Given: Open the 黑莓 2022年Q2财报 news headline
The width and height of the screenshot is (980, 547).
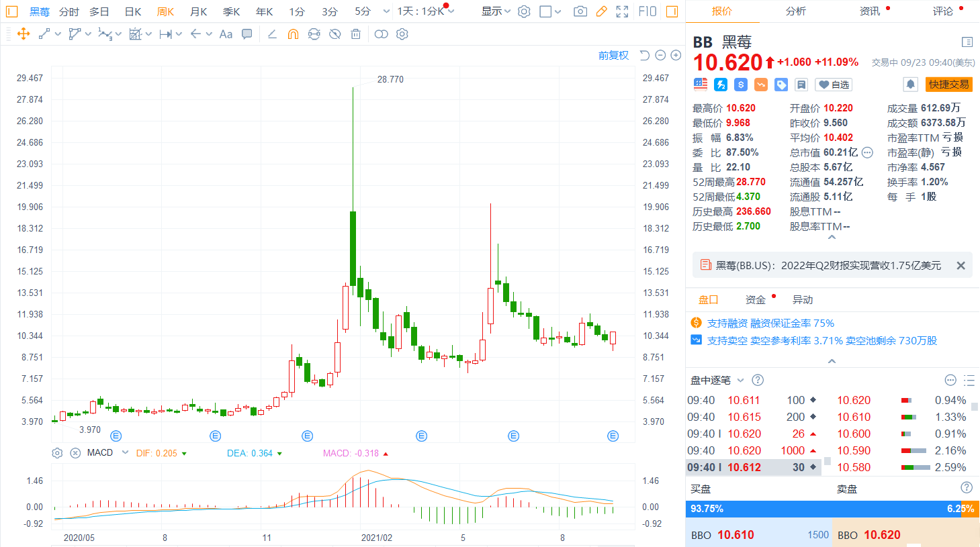Looking at the screenshot, I should point(828,266).
